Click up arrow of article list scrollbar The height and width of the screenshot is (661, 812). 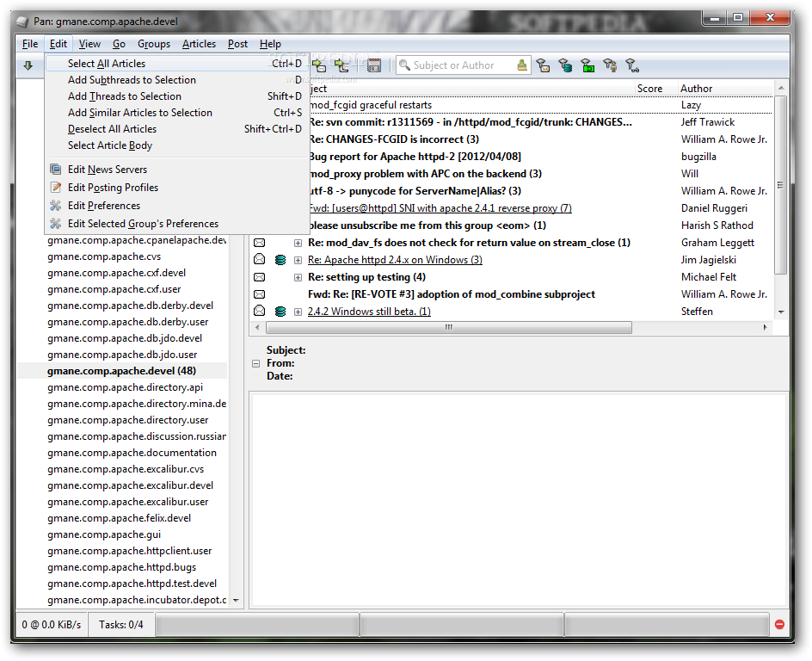click(781, 88)
